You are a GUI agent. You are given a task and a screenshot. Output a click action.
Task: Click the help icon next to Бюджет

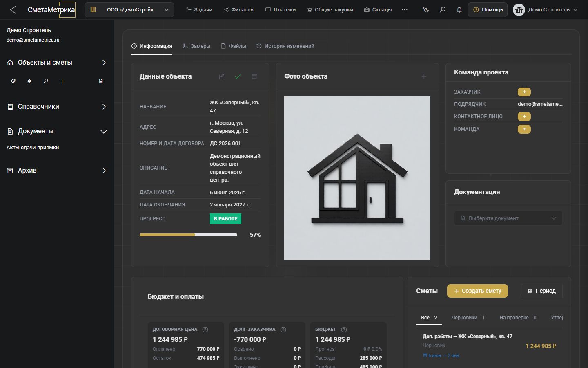click(x=344, y=330)
